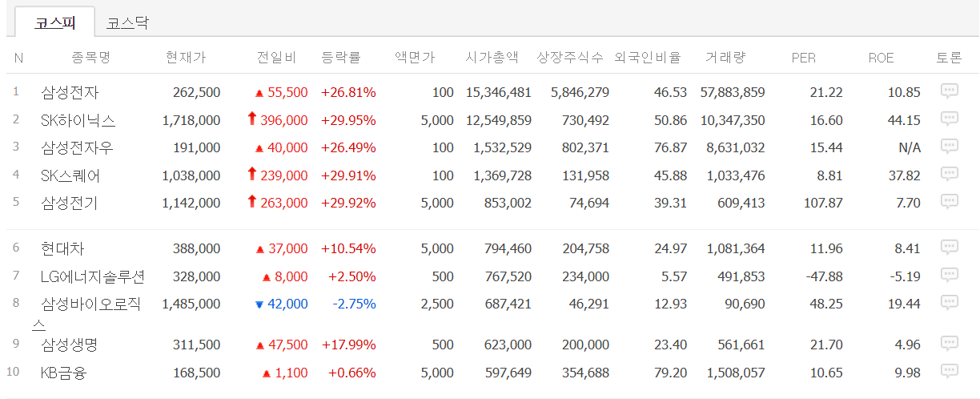Switch to the 코스피 tab
980x399 pixels.
coord(54,22)
